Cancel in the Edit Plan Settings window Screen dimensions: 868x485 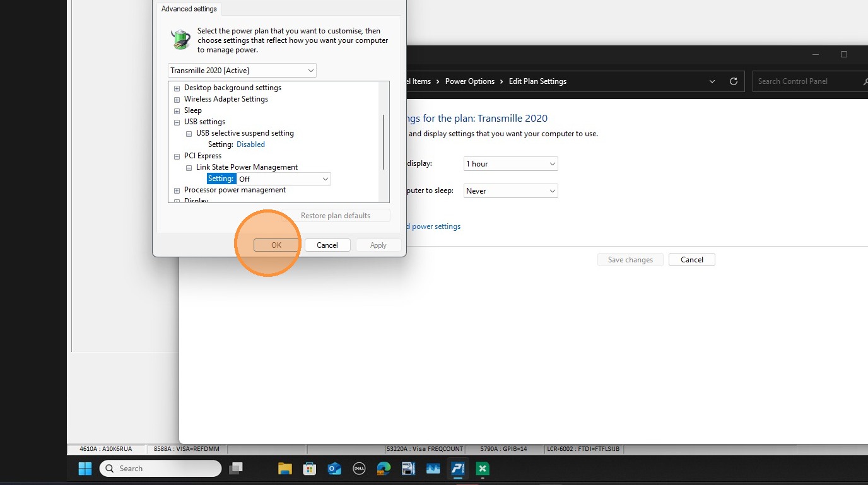tap(692, 260)
